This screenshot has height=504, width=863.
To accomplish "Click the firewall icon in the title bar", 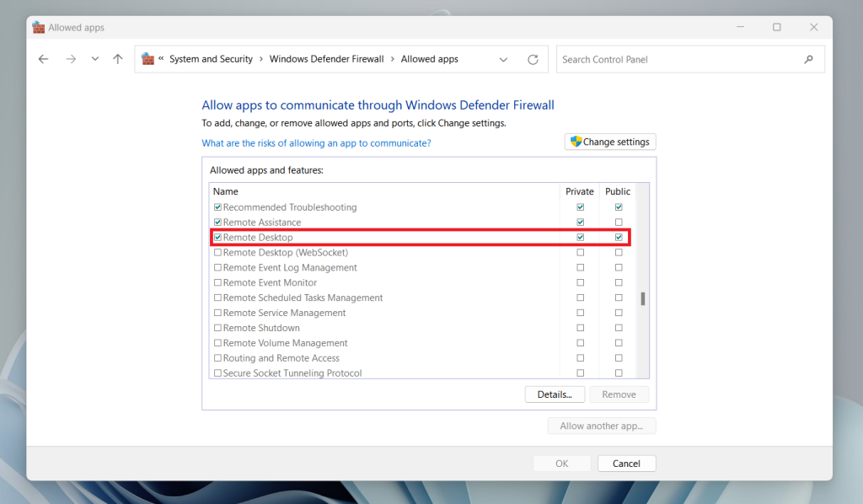I will [38, 26].
